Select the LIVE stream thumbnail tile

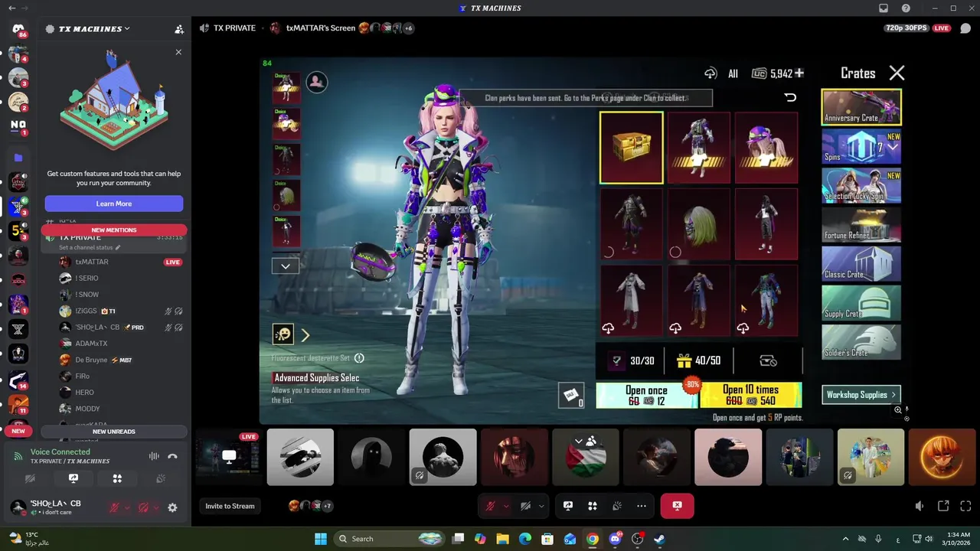pyautogui.click(x=228, y=457)
